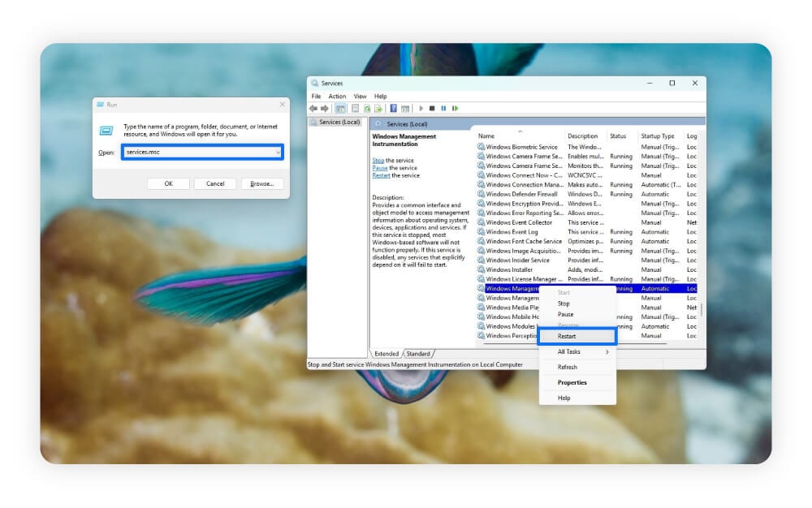812x508 pixels.
Task: Select Services (Local) in the left tree
Action: (x=339, y=123)
